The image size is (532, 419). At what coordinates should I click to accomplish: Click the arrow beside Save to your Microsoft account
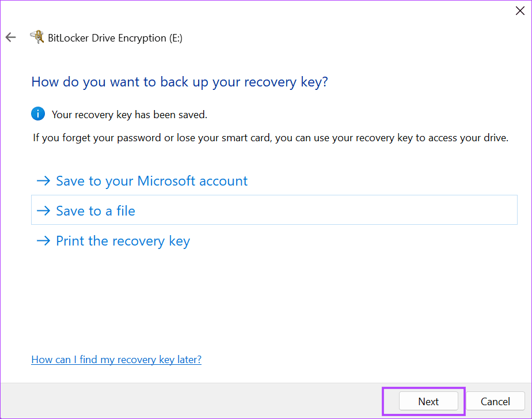point(43,181)
